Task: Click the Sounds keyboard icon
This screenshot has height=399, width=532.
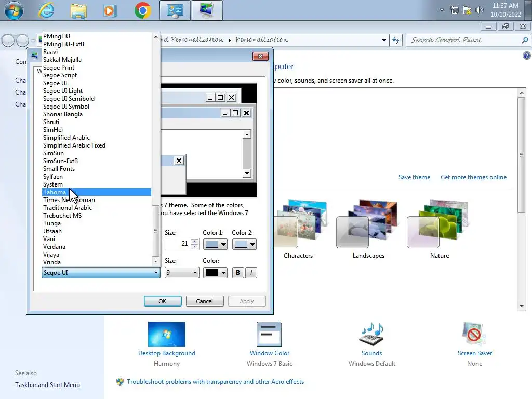Action: tap(371, 334)
